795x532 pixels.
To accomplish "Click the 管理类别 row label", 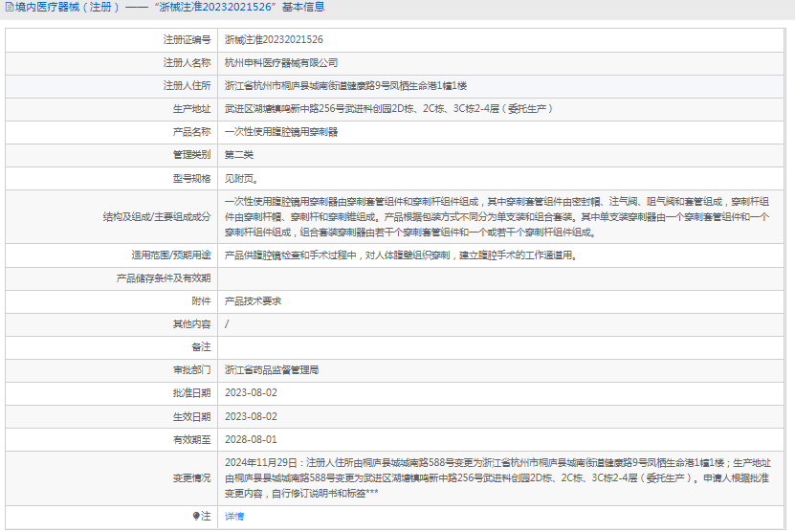I will pos(191,155).
